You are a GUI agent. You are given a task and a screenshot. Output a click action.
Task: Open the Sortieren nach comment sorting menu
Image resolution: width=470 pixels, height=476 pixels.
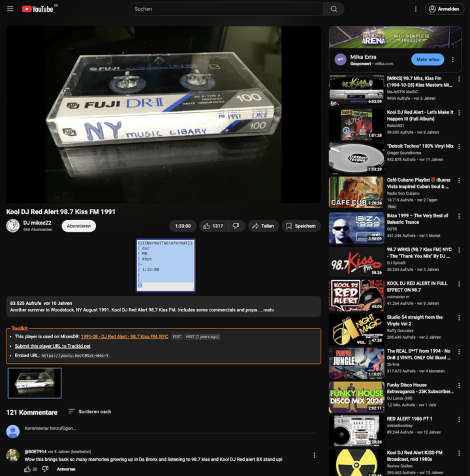(x=90, y=411)
